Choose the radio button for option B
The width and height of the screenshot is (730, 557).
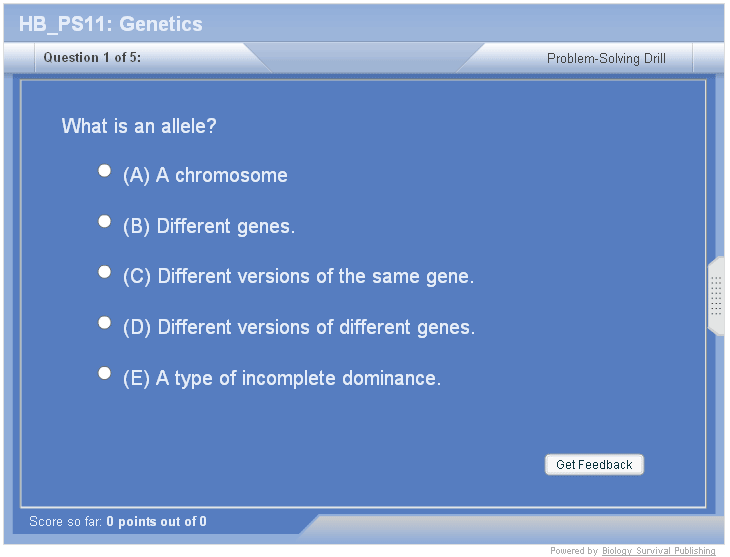(x=104, y=221)
